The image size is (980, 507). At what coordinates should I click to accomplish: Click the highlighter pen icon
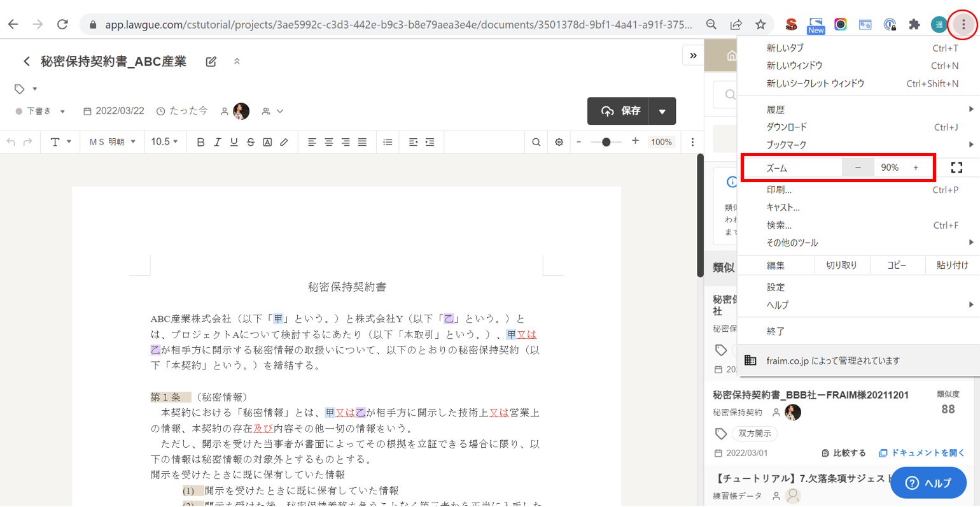click(284, 142)
